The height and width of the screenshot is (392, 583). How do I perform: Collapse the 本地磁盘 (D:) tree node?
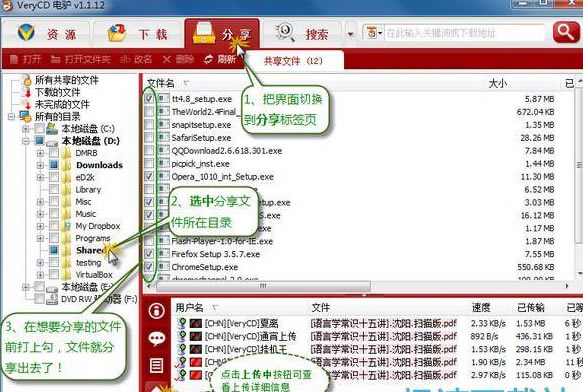(26, 141)
